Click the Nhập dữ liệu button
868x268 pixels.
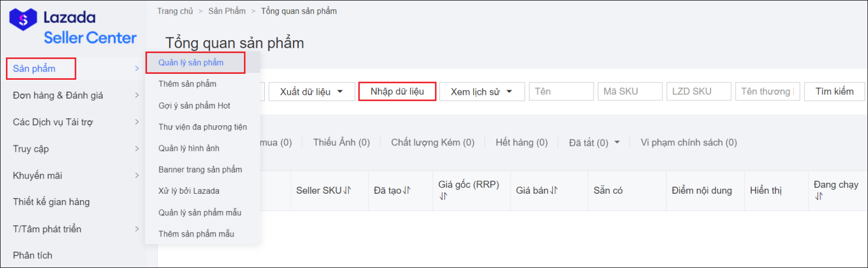coord(397,92)
